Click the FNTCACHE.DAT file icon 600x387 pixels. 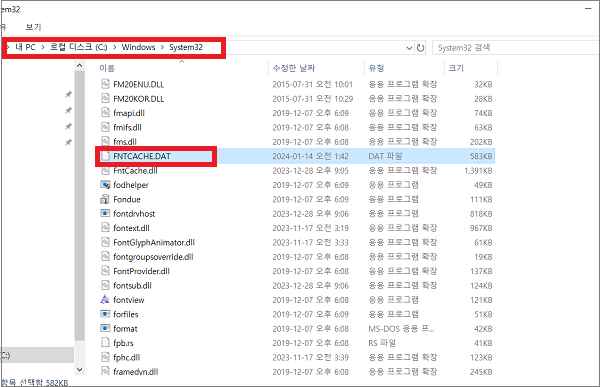105,156
